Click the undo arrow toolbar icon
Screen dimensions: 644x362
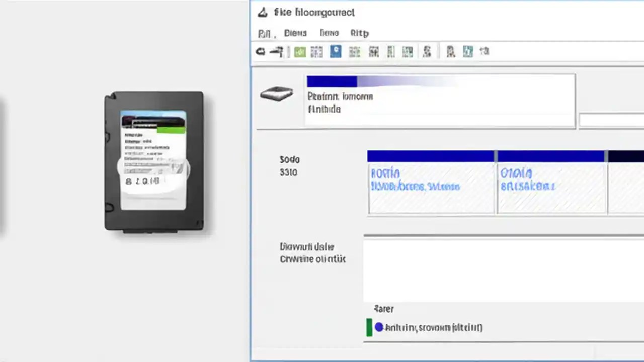[x=260, y=51]
